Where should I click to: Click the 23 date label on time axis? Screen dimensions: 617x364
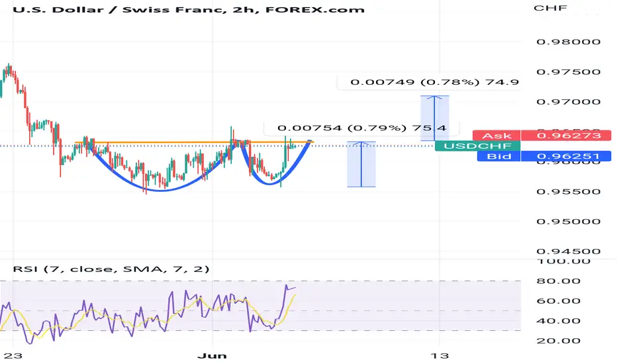[x=13, y=356]
